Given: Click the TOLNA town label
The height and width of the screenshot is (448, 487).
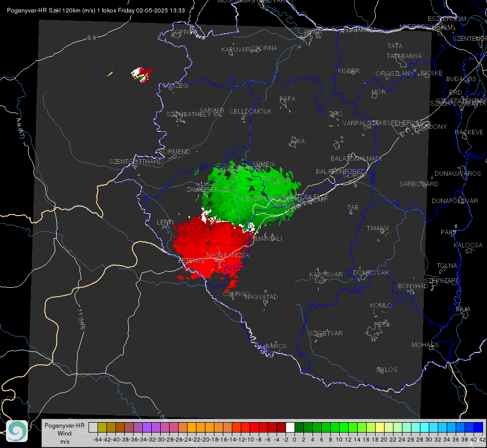Looking at the screenshot, I should coord(447,266).
